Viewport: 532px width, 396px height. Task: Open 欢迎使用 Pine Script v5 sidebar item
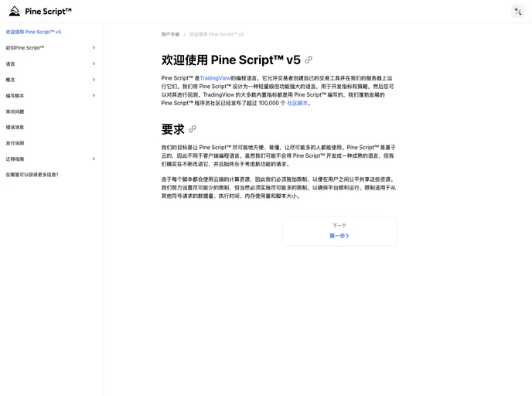33,32
